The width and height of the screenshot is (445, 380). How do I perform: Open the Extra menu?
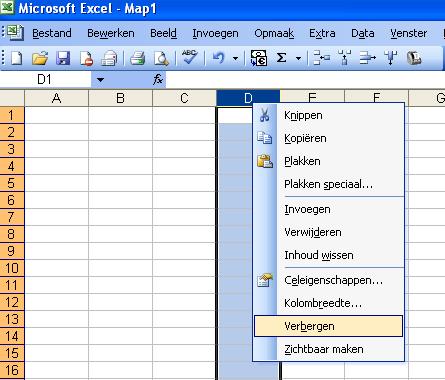[x=322, y=33]
